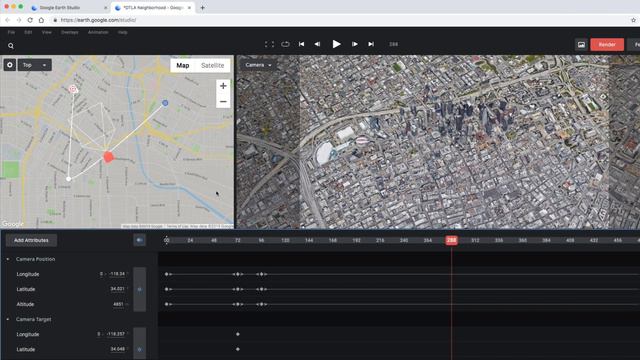Select Camera Target Latitude keyframe at frame 72
The height and width of the screenshot is (360, 640).
click(238, 349)
